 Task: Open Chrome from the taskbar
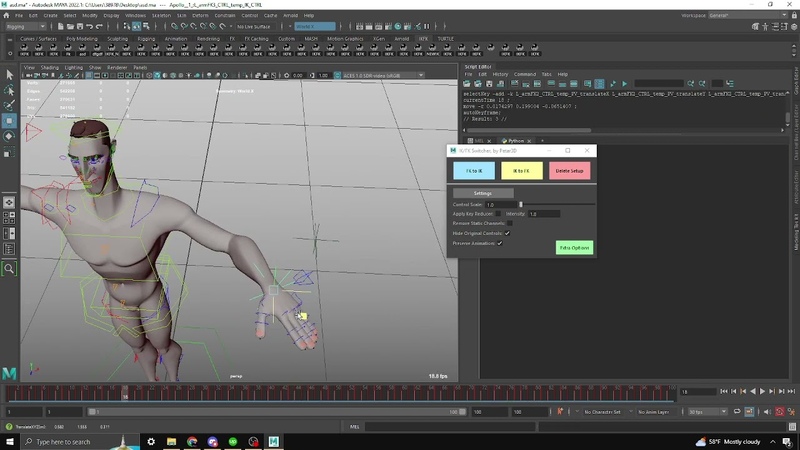click(x=192, y=441)
